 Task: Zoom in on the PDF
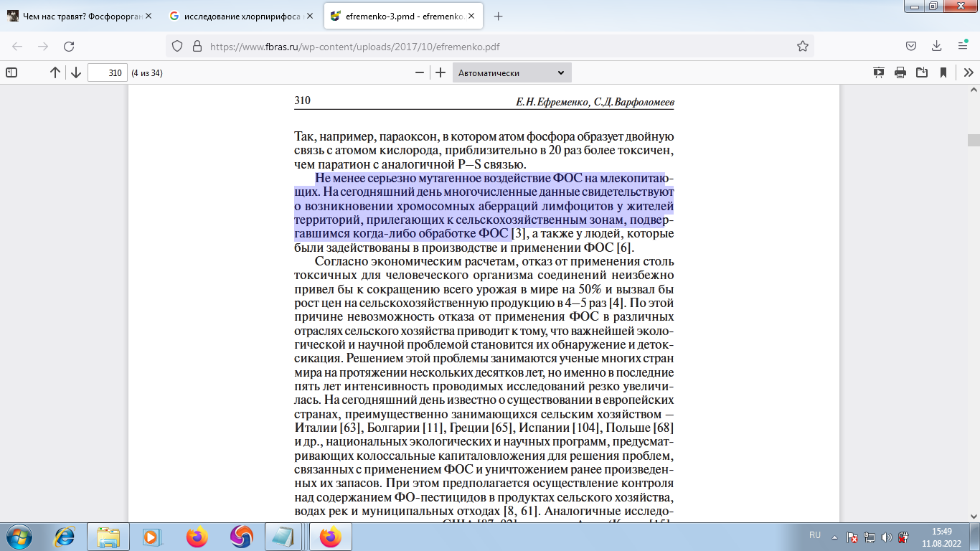[440, 72]
